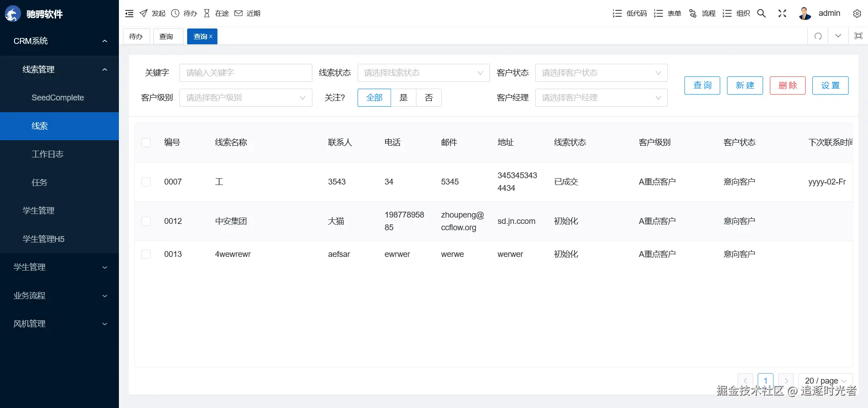Collapse the sidebar with the menu fold icon
This screenshot has width=868, height=408.
pyautogui.click(x=129, y=14)
